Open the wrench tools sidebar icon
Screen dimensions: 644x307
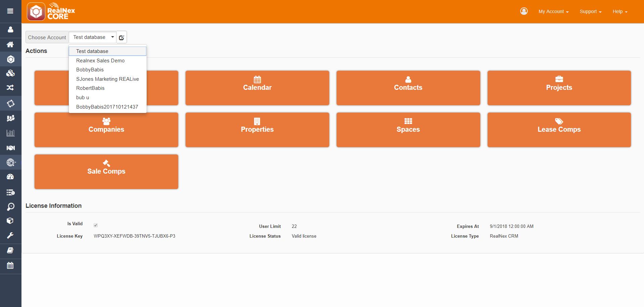(10, 235)
